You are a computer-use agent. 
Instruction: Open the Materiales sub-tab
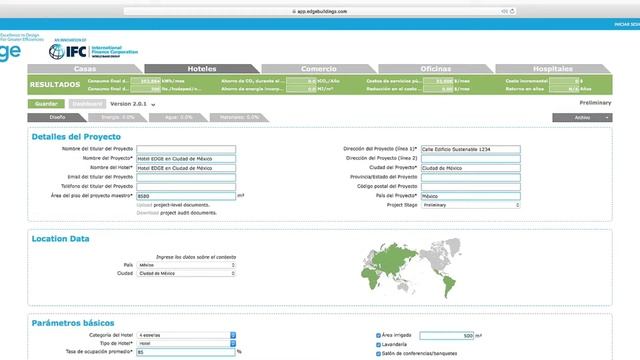239,118
